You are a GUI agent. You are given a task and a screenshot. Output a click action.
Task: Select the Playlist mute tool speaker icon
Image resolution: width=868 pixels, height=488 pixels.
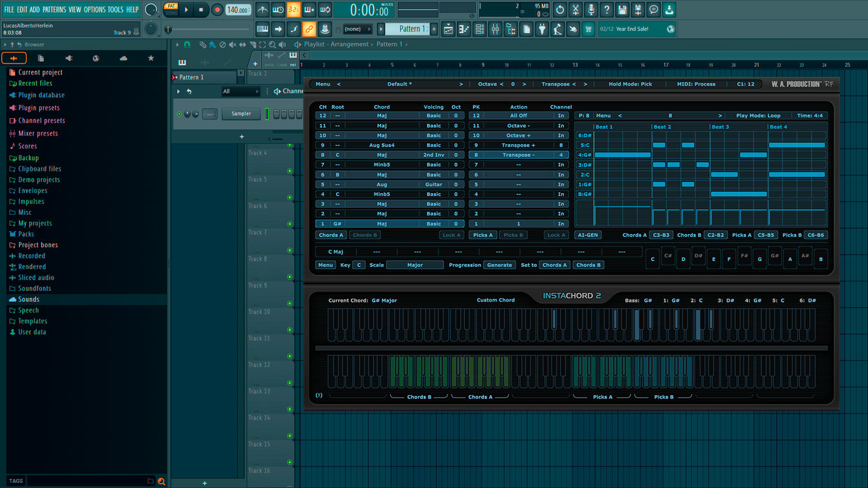pyautogui.click(x=232, y=44)
